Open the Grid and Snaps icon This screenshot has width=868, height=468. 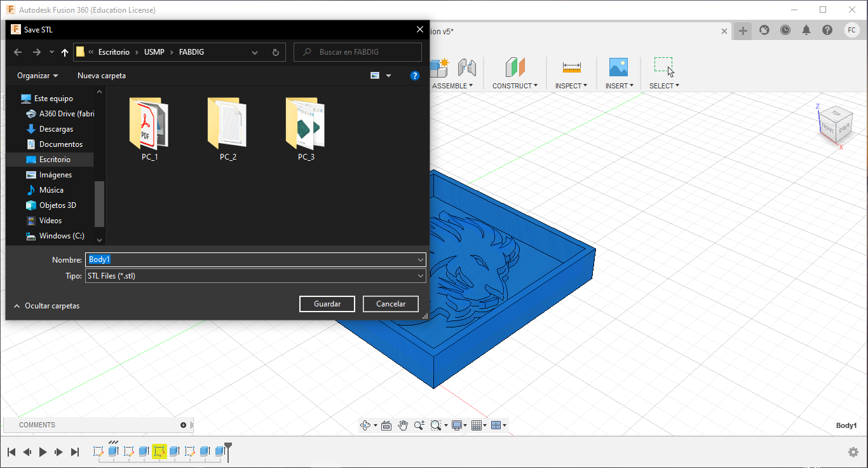[x=477, y=425]
